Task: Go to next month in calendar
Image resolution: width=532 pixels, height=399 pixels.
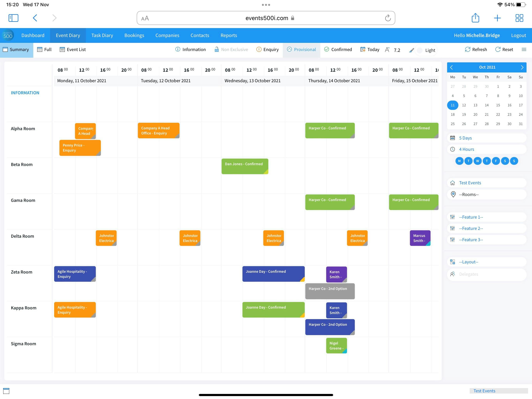Action: (522, 67)
